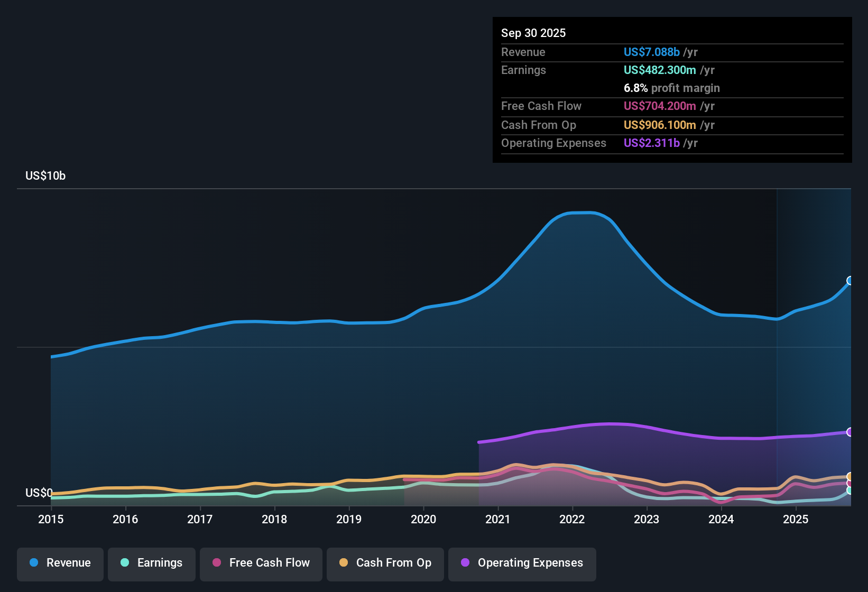Toggle the Operating Expenses legend button
Image resolution: width=868 pixels, height=592 pixels.
pos(522,564)
